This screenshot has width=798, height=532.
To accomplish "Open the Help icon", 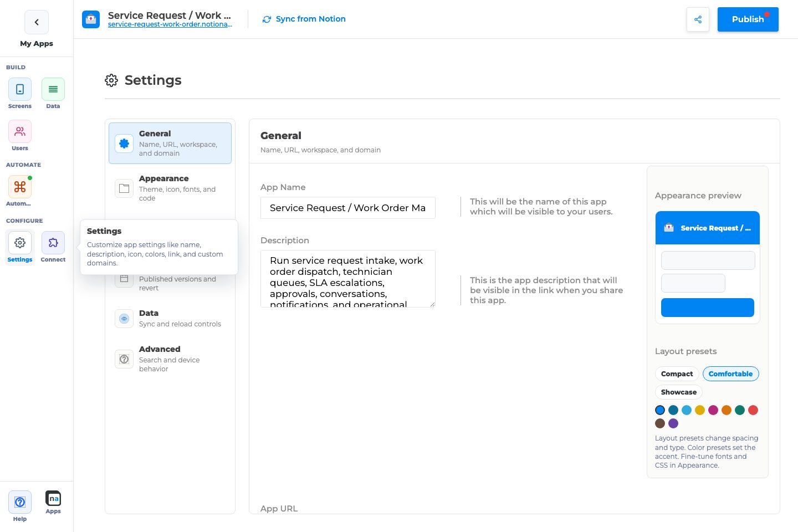I will click(x=20, y=502).
